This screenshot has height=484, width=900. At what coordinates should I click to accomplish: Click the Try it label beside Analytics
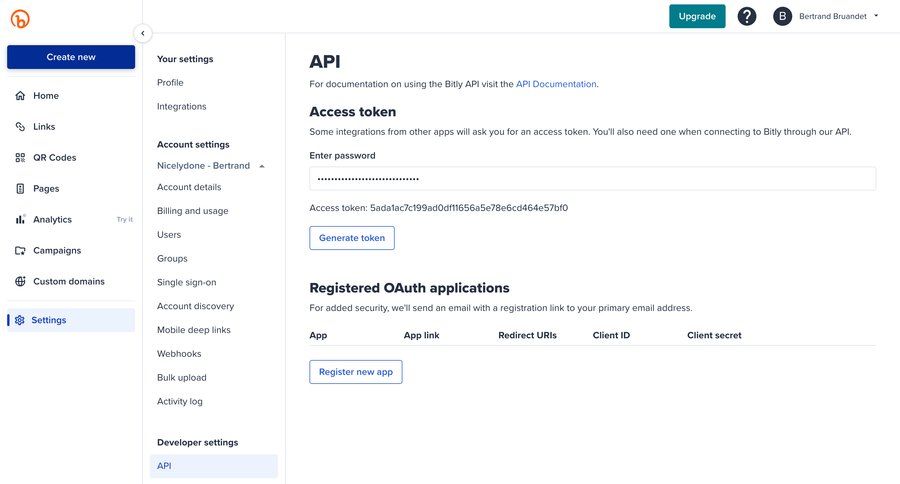(125, 219)
